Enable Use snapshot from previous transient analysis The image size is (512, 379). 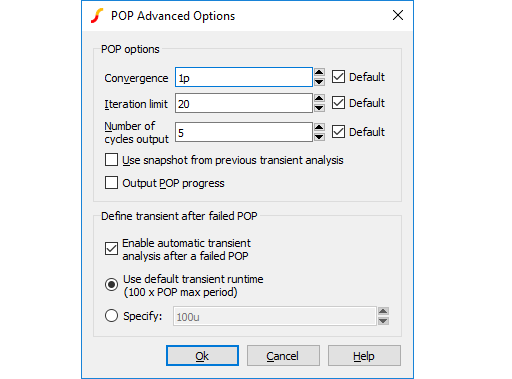111,160
